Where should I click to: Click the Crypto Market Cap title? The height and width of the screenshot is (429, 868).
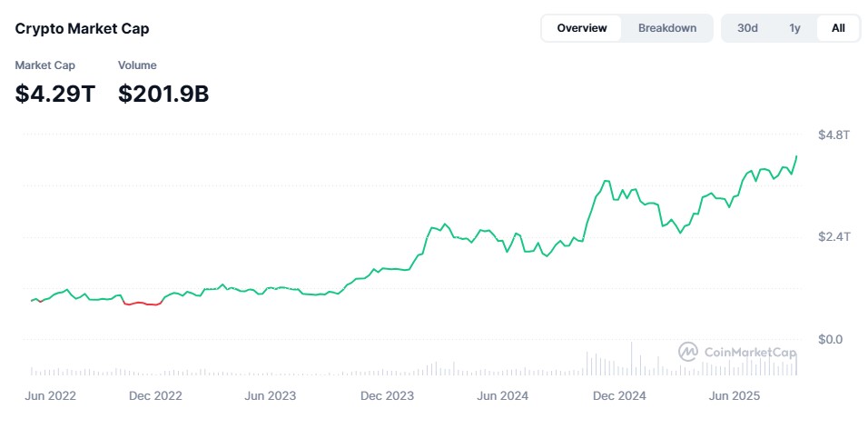tap(83, 29)
